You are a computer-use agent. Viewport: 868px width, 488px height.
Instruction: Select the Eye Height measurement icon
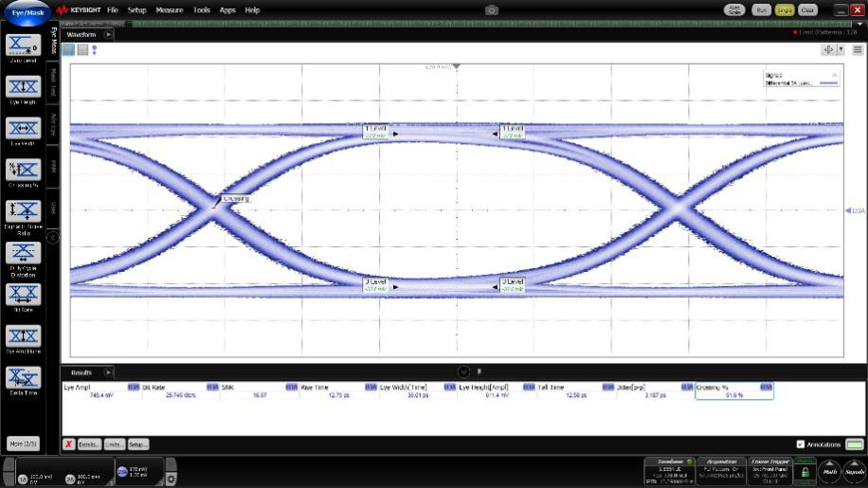click(24, 86)
